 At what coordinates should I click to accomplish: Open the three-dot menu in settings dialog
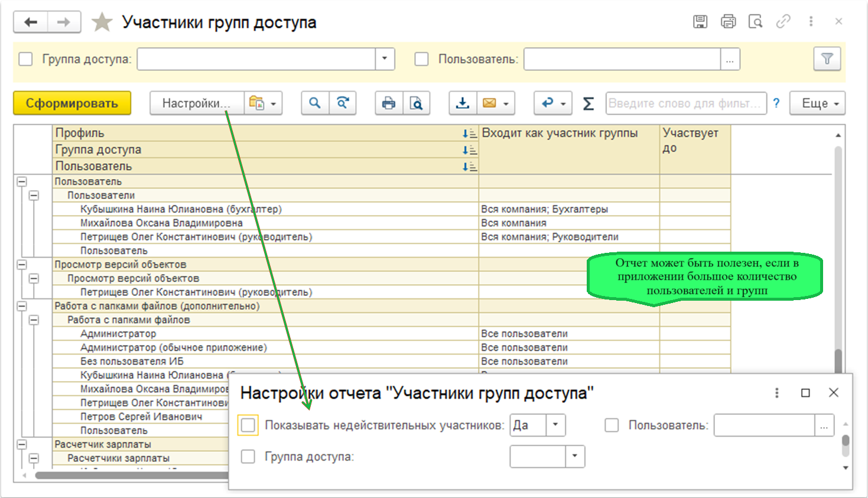[776, 393]
